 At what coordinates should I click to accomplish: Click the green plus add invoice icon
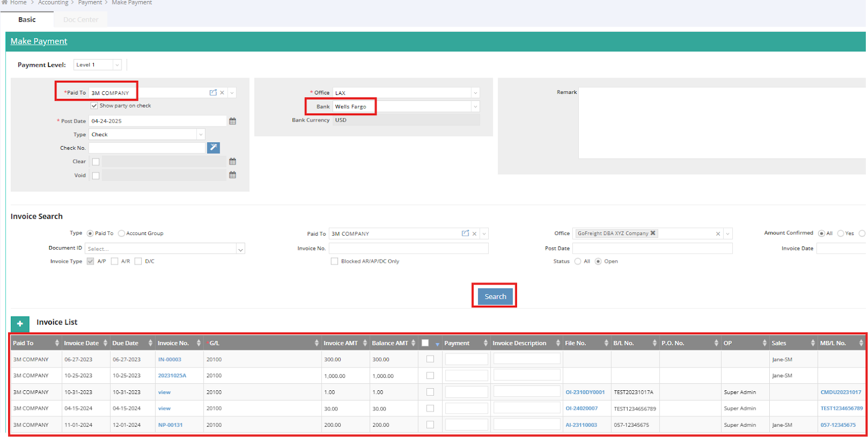coord(20,324)
